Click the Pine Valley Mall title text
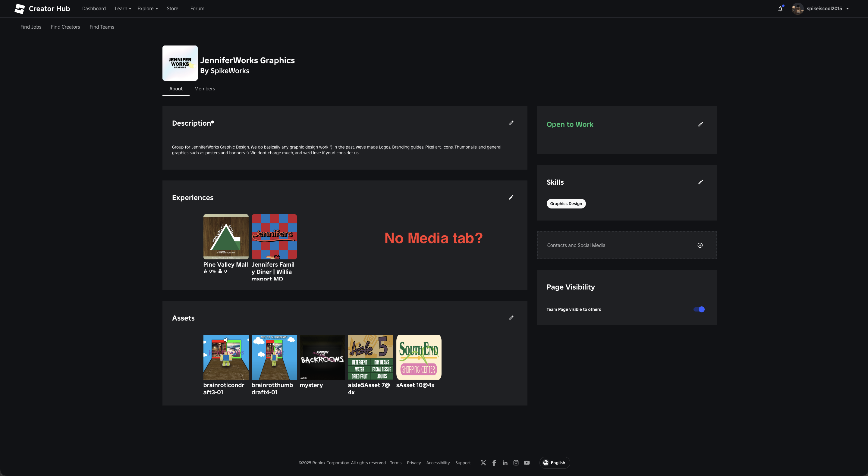This screenshot has height=476, width=868. (x=225, y=265)
